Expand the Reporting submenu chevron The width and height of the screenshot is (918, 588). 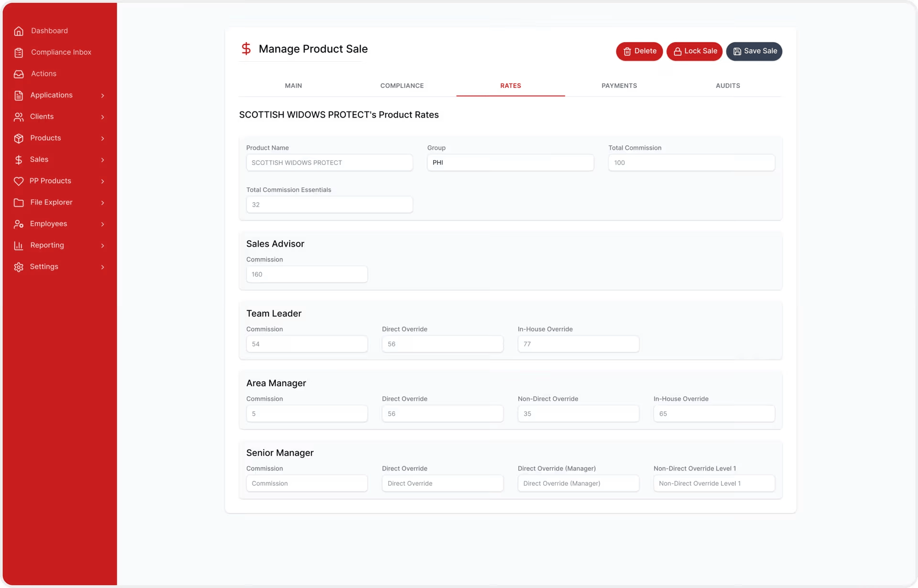click(x=102, y=246)
